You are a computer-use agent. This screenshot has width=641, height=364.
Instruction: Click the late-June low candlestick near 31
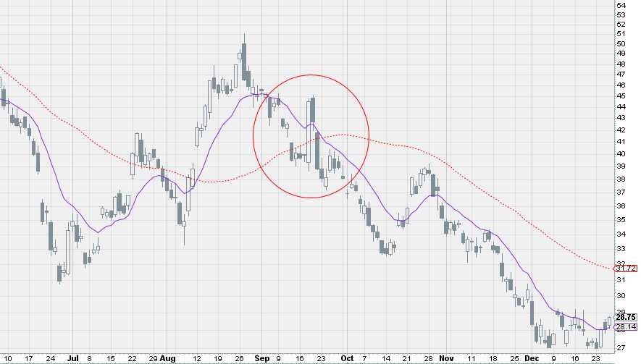pyautogui.click(x=60, y=273)
